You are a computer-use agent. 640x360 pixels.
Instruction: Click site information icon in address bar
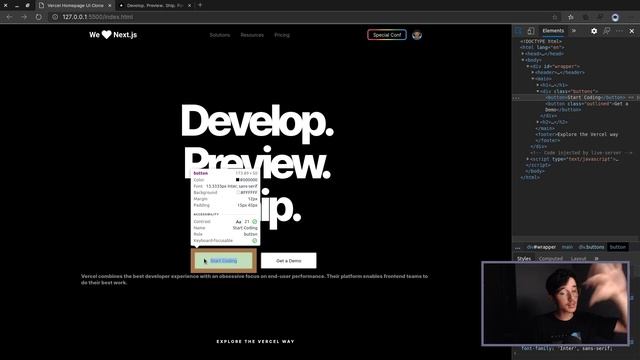(x=55, y=17)
